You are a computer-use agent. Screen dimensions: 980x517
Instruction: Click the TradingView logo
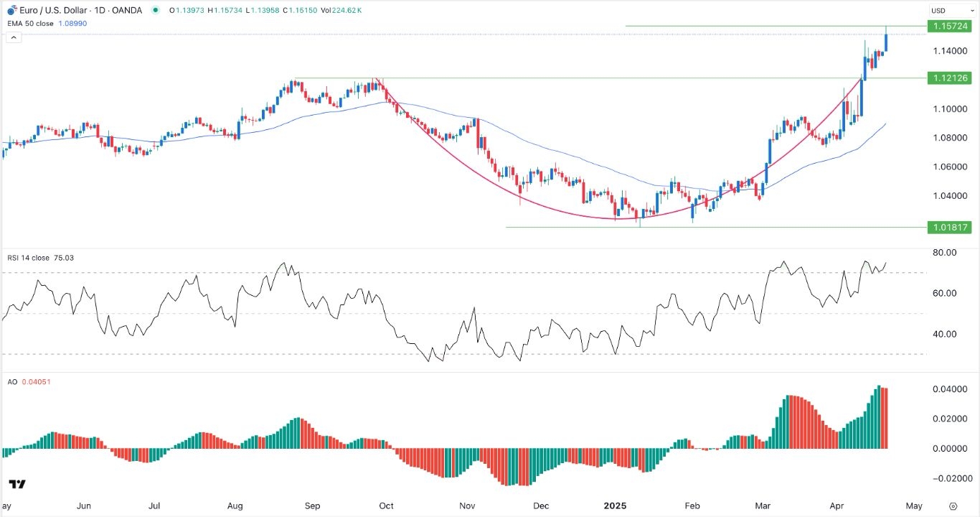(17, 484)
